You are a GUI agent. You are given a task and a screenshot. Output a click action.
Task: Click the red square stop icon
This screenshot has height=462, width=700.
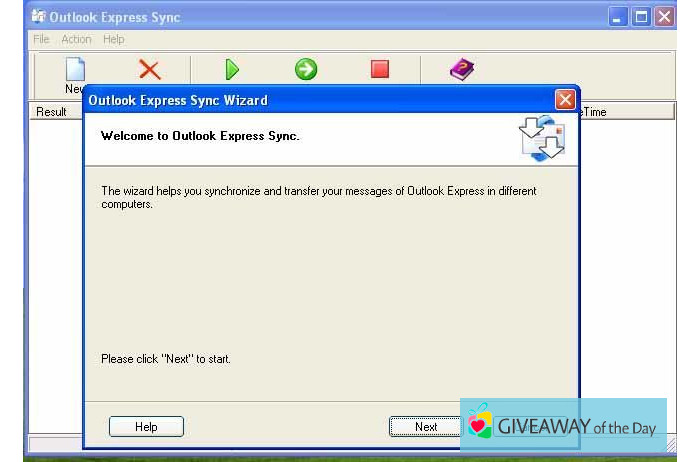pos(380,69)
